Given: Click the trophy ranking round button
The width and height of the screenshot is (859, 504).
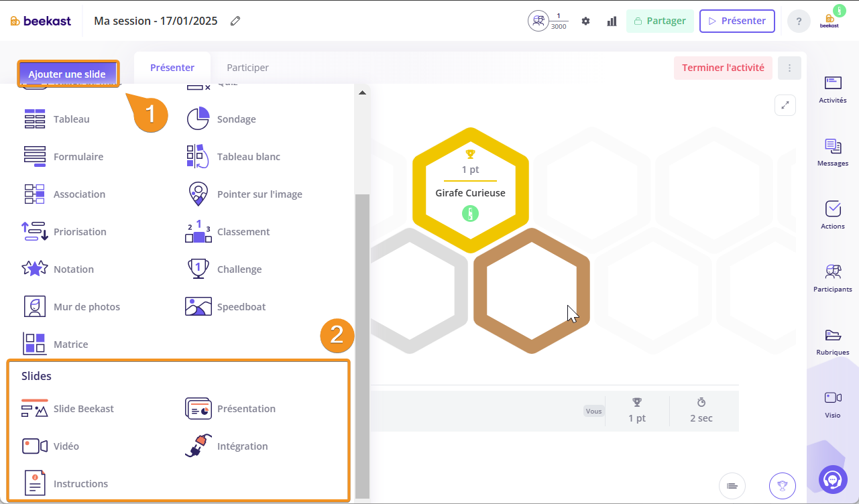Looking at the screenshot, I should tap(782, 485).
